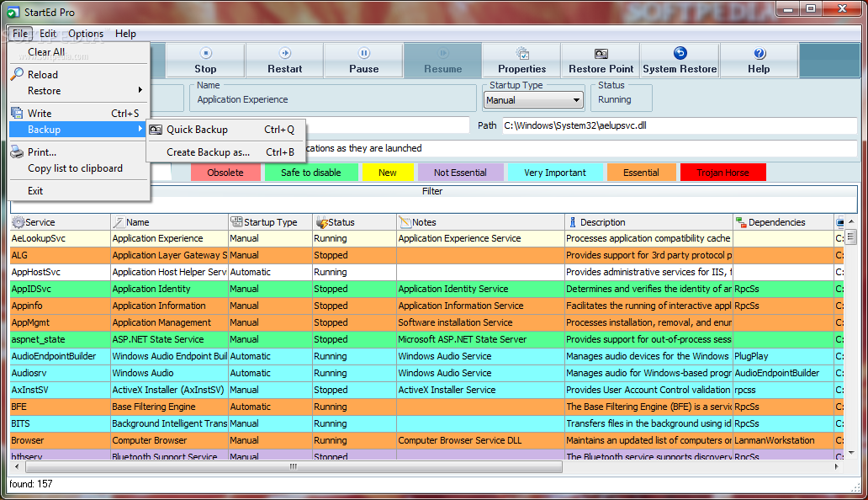Select Print... in the File menu
The height and width of the screenshot is (500, 868).
point(79,152)
